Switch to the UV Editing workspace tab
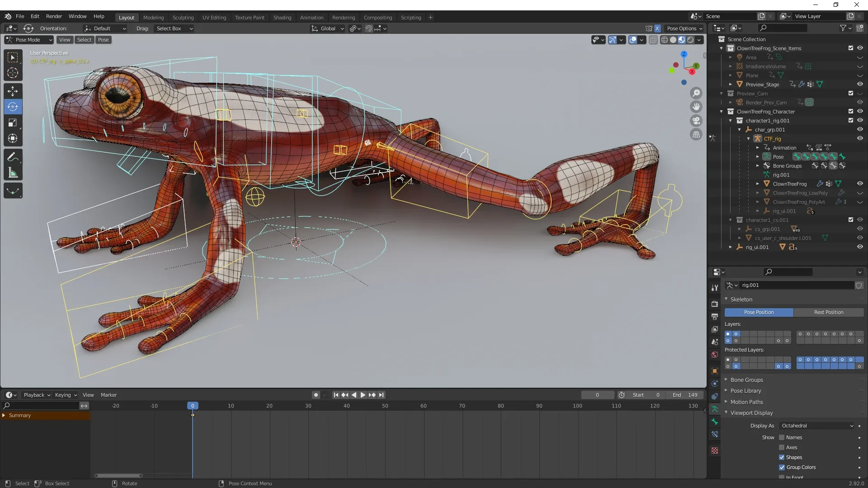This screenshot has height=488, width=868. [x=214, y=18]
